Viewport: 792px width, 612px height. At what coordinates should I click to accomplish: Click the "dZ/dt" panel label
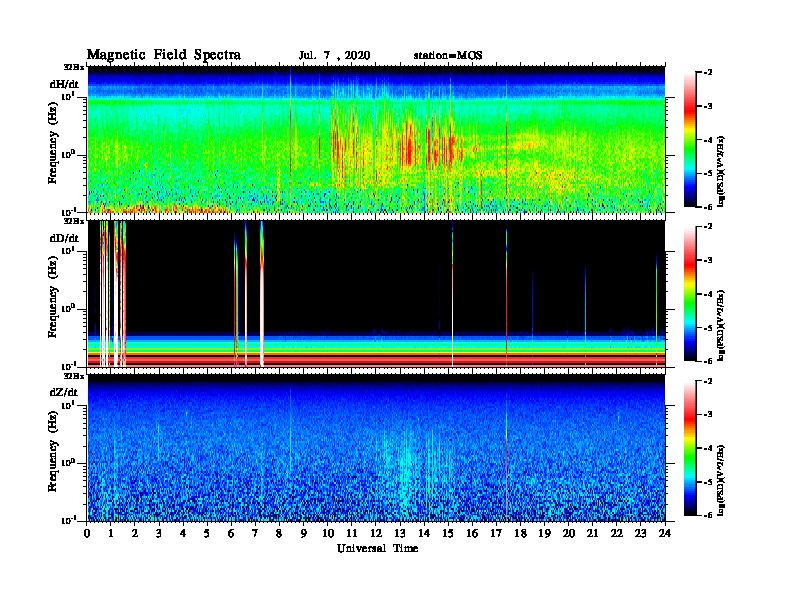pos(64,392)
